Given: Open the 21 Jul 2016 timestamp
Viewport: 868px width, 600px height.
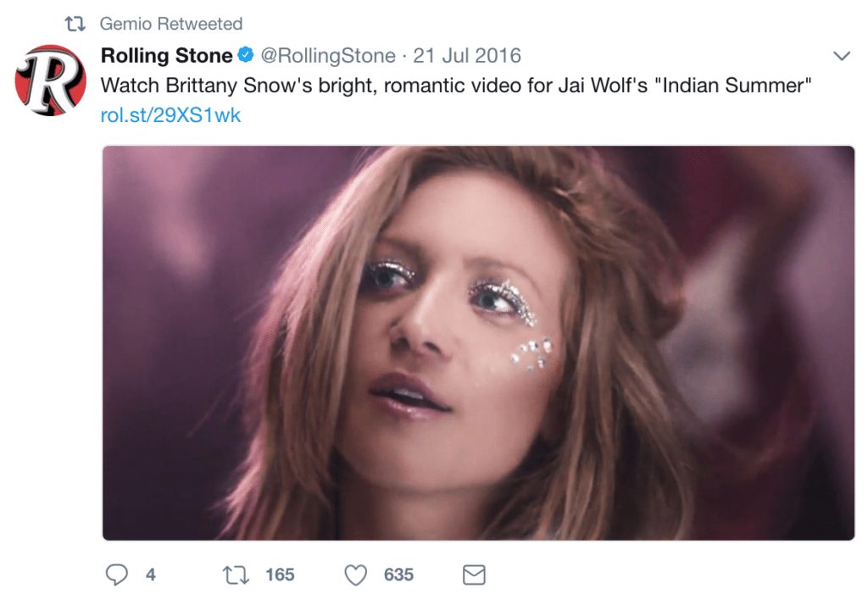Looking at the screenshot, I should [x=467, y=55].
